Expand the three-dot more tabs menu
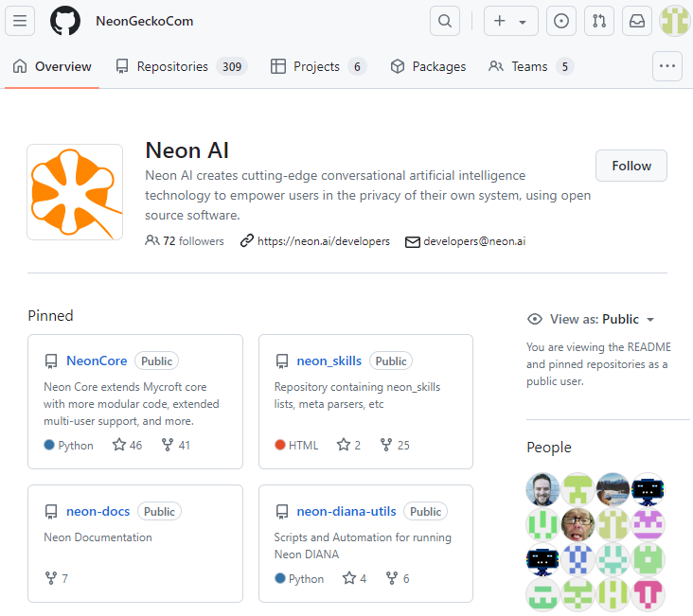The width and height of the screenshot is (693, 616). (x=667, y=66)
